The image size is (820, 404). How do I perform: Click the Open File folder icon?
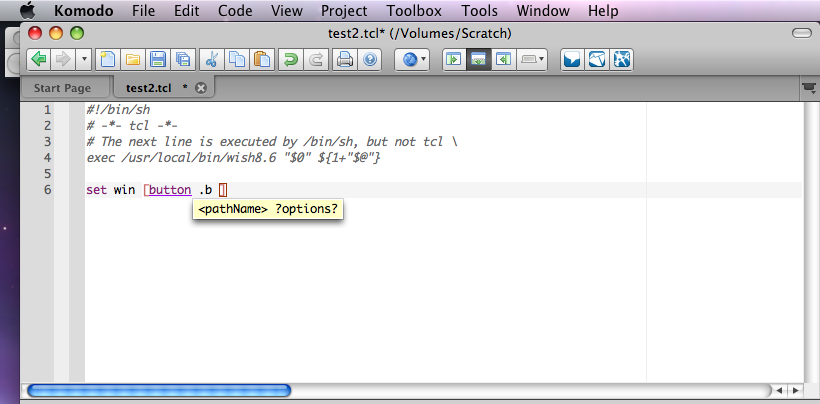(132, 59)
